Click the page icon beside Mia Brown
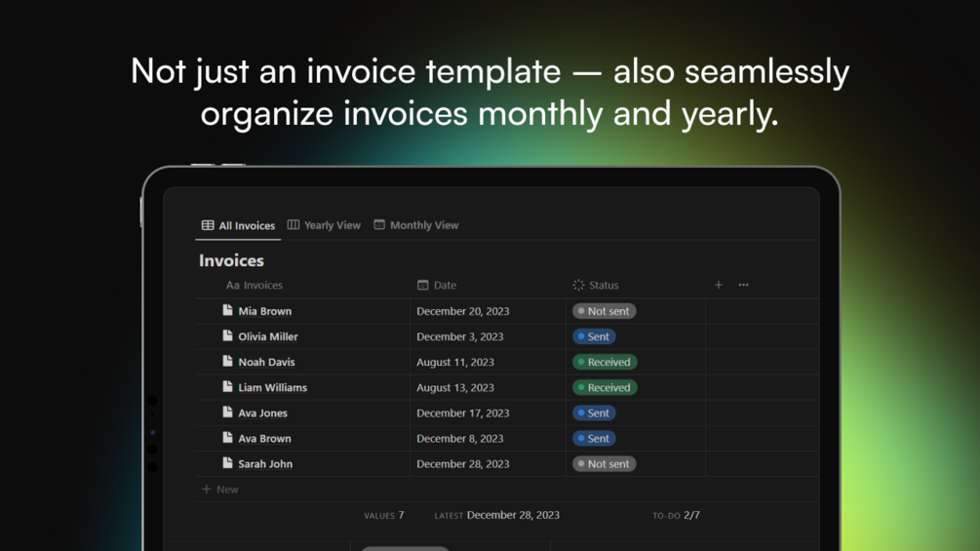 tap(227, 310)
